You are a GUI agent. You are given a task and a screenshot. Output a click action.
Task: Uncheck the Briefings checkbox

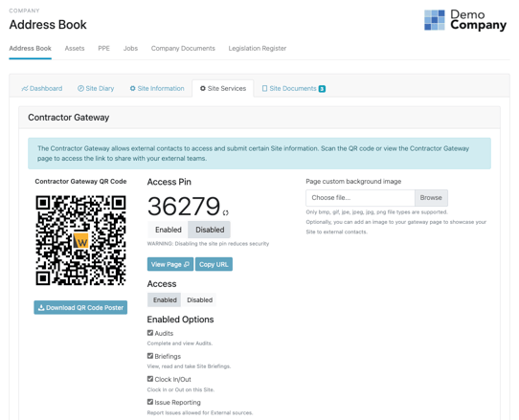150,356
